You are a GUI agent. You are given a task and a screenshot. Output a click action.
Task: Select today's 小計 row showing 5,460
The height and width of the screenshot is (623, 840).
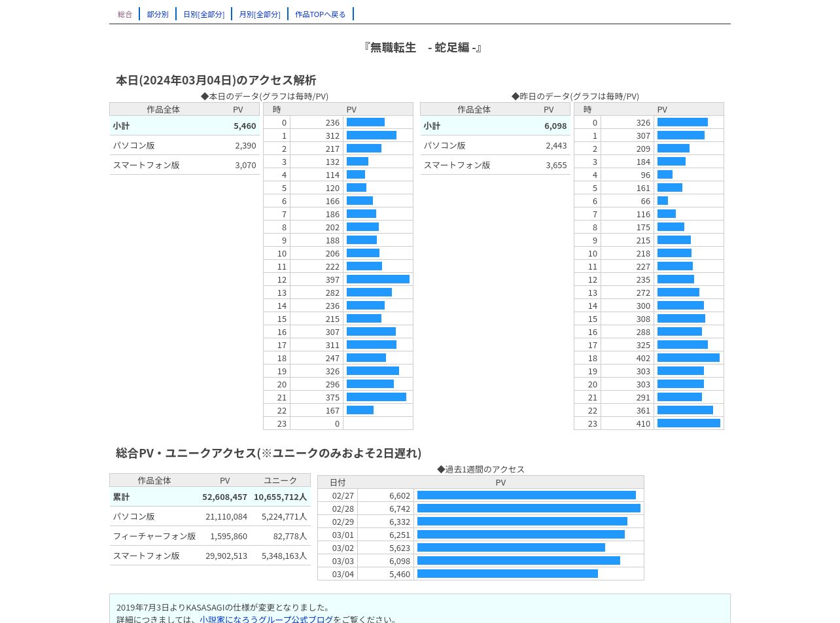click(x=184, y=126)
